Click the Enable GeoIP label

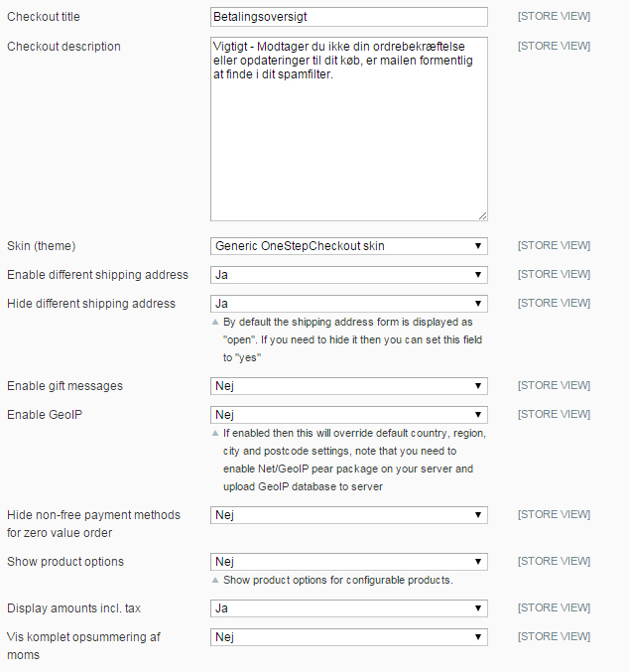[x=44, y=414]
